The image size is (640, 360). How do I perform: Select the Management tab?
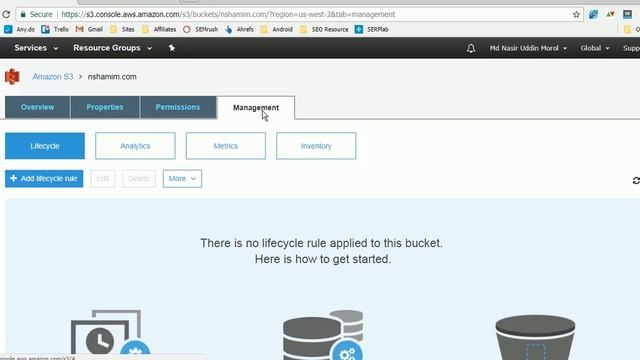256,108
